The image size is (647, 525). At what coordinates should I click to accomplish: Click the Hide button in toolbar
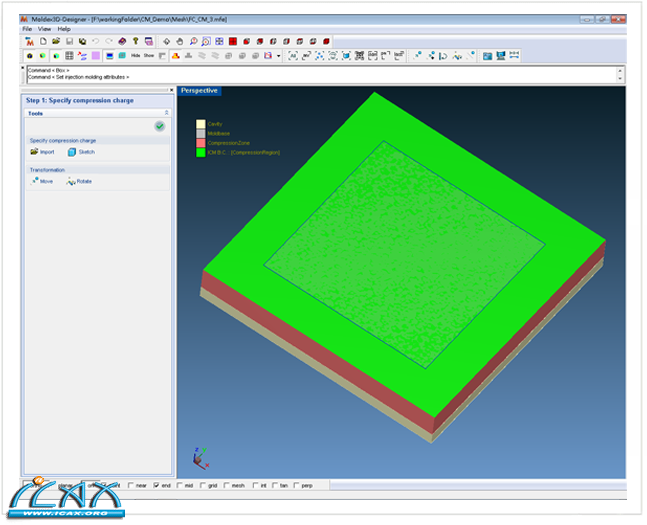[135, 56]
